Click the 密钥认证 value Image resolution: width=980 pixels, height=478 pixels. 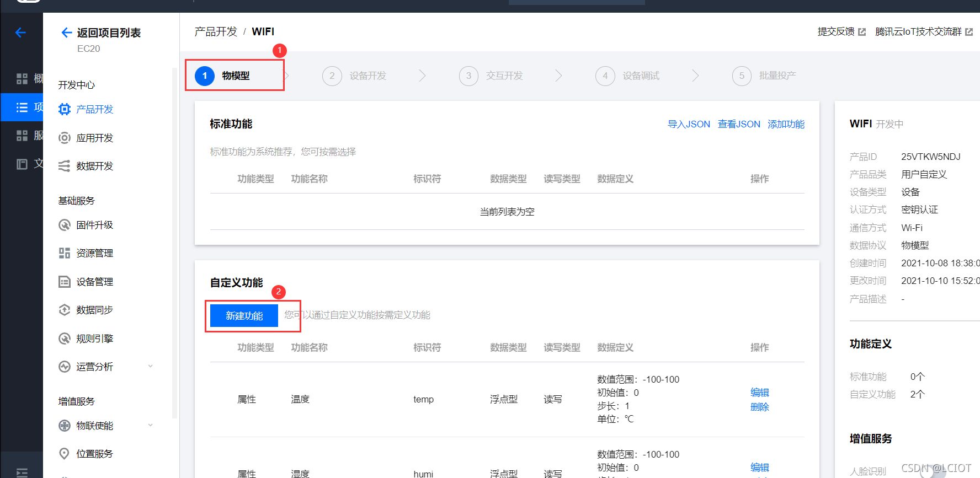coord(919,210)
